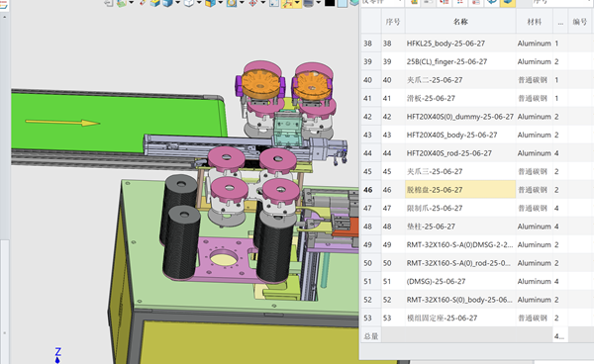Click the ring-shaped view tool icon
594x364 pixels.
(x=232, y=3)
